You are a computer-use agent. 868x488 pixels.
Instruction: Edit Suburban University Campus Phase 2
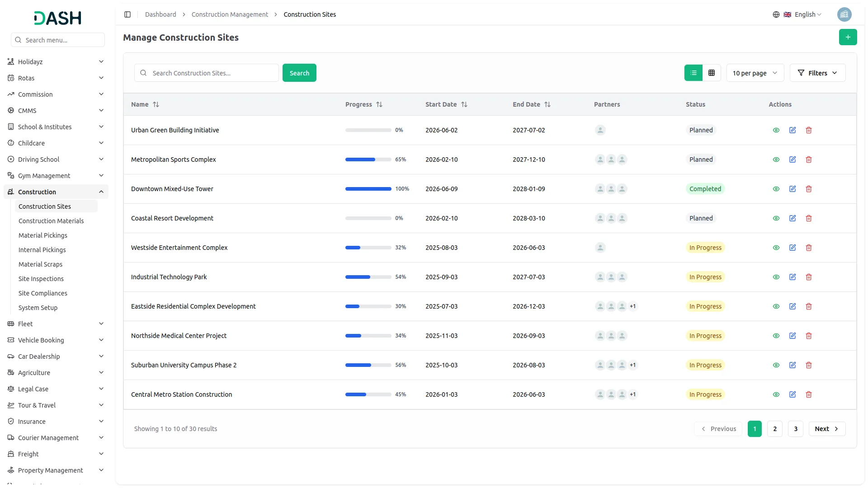pos(793,365)
